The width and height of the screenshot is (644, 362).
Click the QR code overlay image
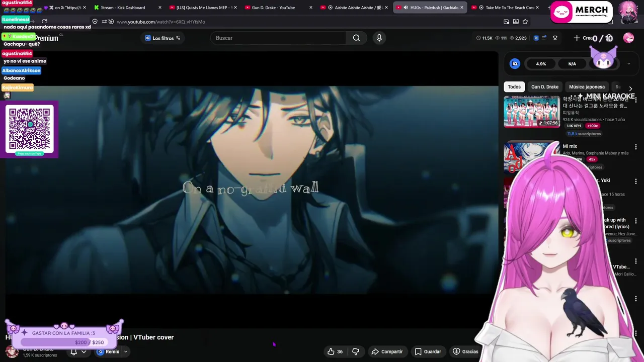click(x=30, y=129)
